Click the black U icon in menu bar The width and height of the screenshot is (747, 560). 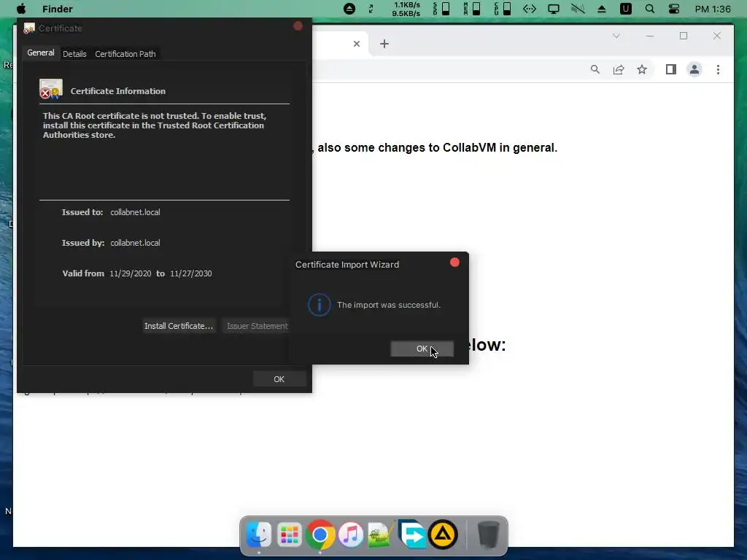625,9
